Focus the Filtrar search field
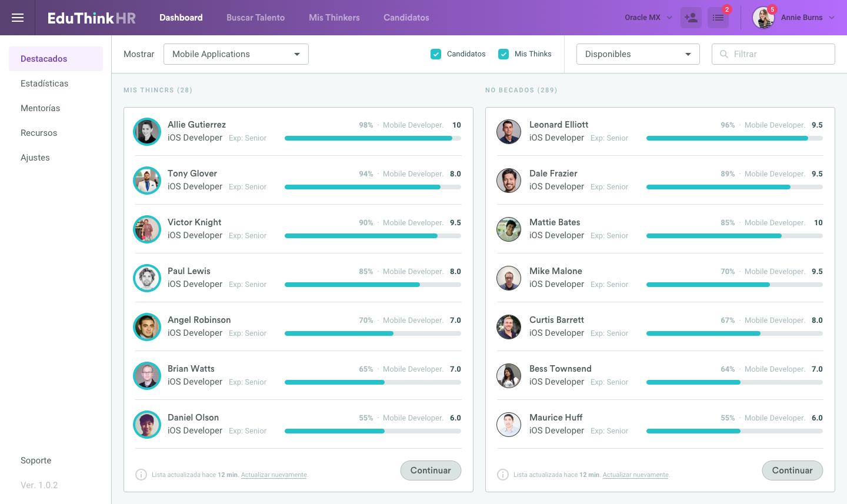Viewport: 847px width, 504px height. (x=773, y=54)
